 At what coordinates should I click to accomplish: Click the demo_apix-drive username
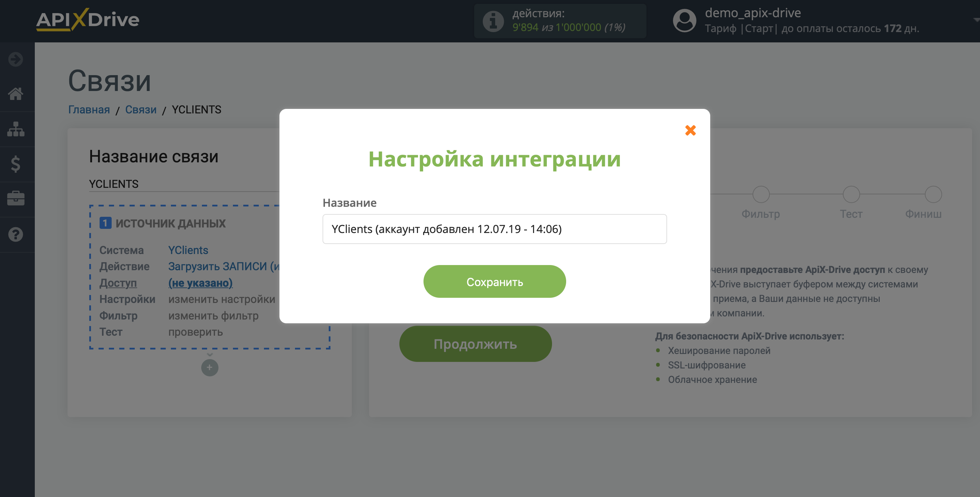pyautogui.click(x=753, y=13)
